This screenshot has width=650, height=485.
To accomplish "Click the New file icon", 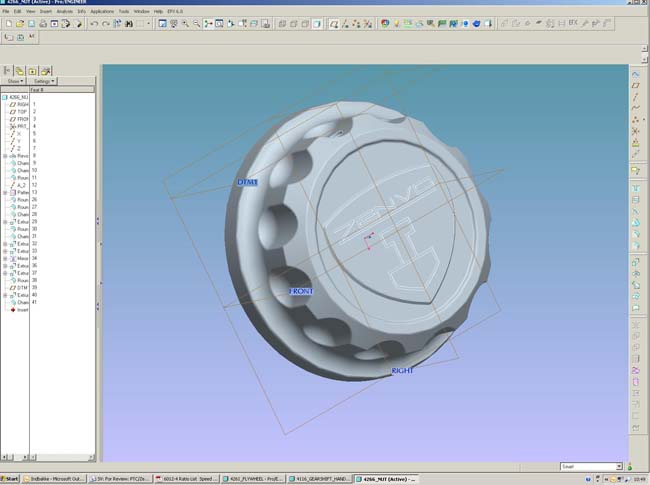I will tap(9, 24).
